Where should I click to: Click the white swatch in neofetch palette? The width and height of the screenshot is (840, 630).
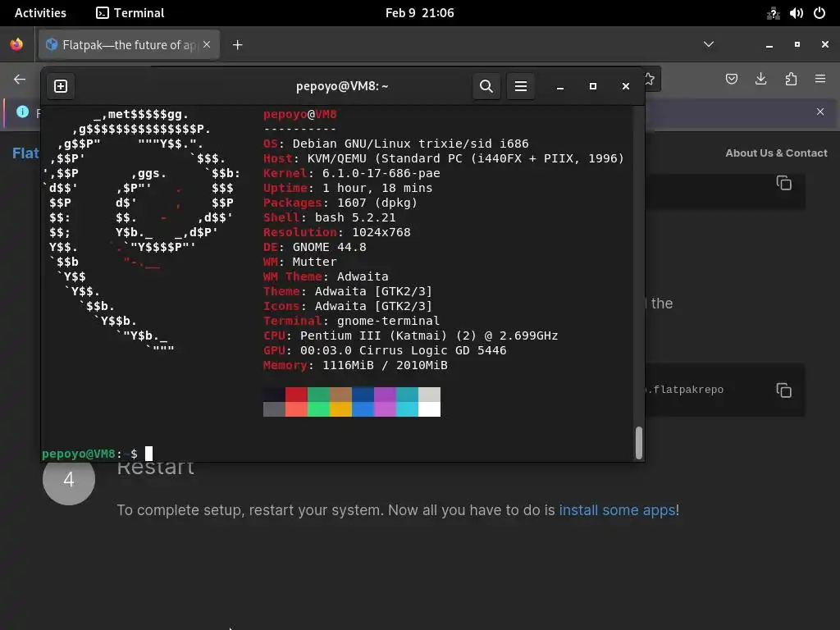(429, 409)
